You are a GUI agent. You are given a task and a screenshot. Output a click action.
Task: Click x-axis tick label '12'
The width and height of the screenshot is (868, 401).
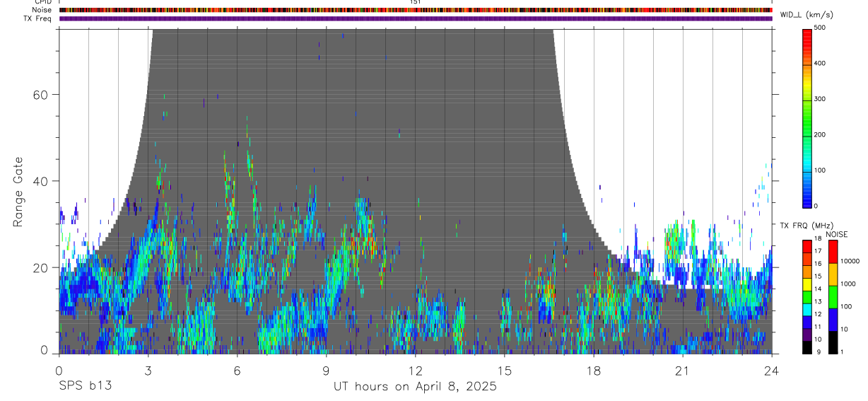point(415,371)
